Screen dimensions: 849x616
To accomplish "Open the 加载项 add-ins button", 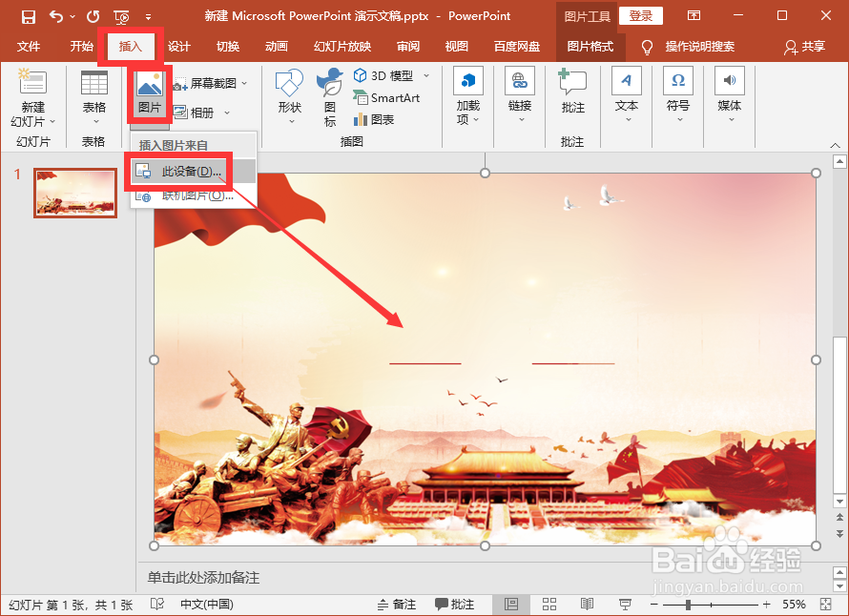I will coord(467,96).
